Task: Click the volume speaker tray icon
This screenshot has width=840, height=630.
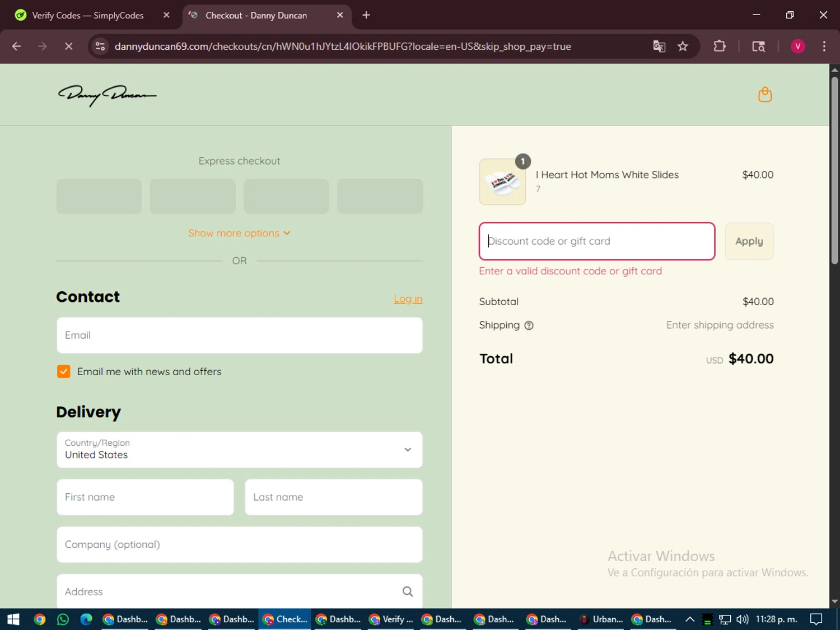Action: coord(743,619)
